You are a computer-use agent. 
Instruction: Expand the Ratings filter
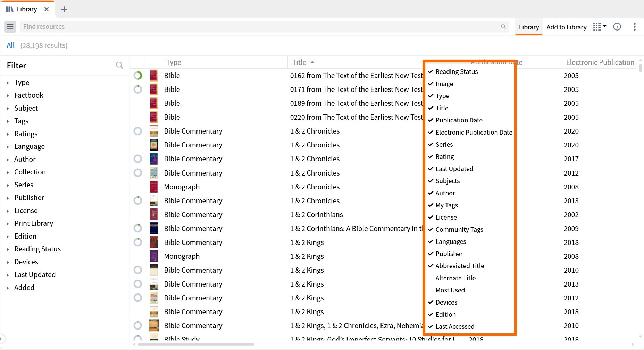click(x=8, y=134)
